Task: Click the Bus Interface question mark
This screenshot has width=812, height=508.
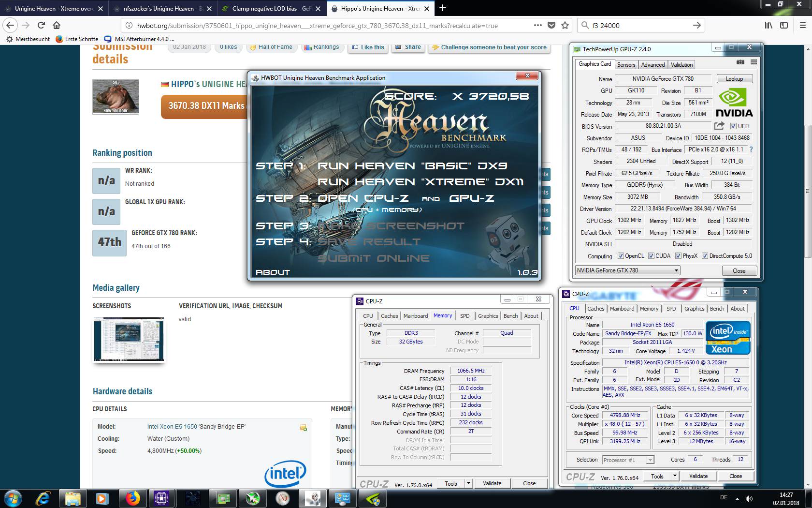Action: [751, 149]
